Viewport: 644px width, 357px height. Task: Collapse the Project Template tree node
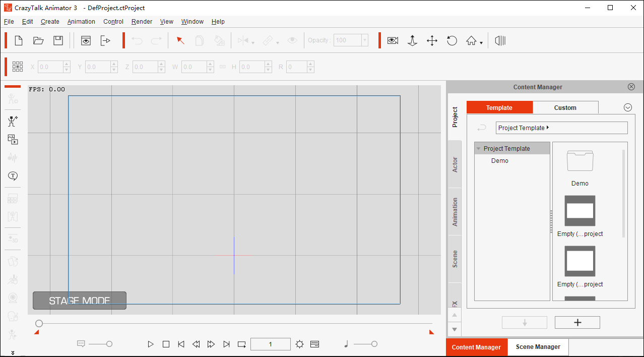tap(478, 149)
